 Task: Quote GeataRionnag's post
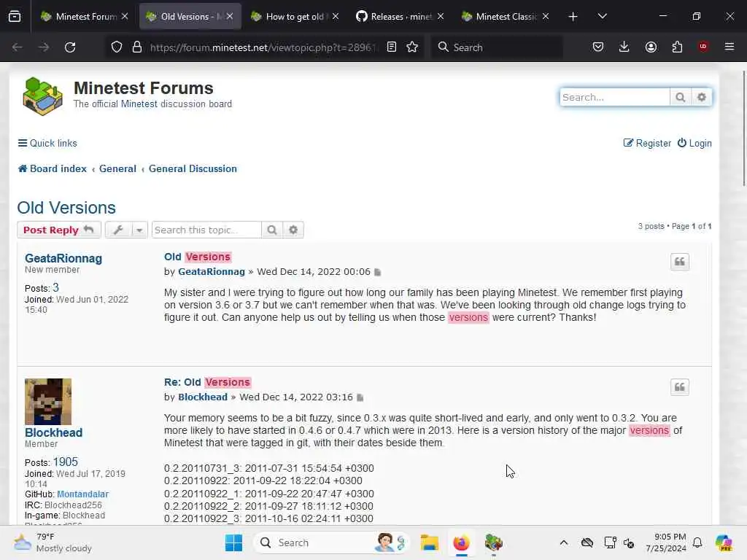click(x=679, y=262)
